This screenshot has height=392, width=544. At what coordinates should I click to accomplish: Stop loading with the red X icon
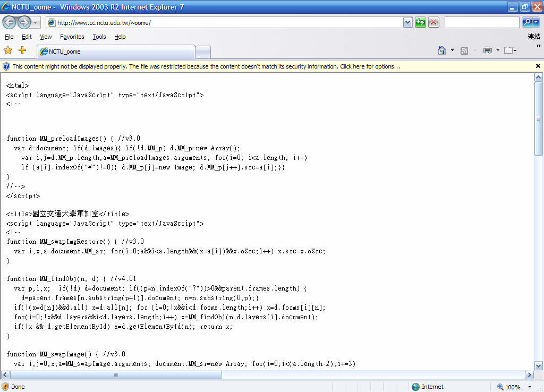pos(433,22)
